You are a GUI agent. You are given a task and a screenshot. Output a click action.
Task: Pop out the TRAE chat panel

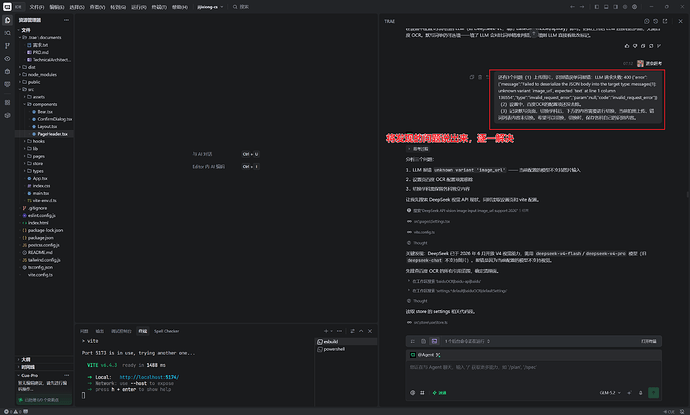pos(665,21)
